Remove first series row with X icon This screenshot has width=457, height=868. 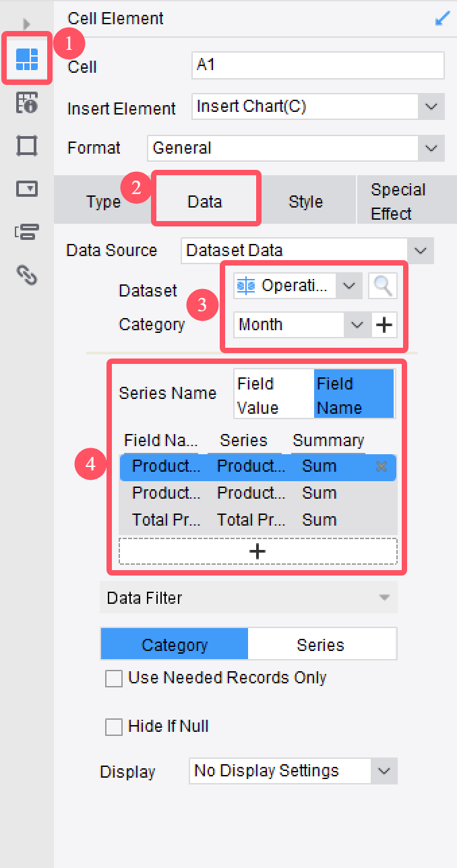[382, 466]
